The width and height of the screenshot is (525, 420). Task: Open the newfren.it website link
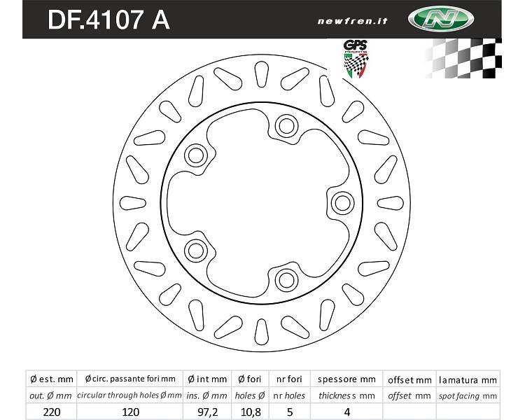pos(352,21)
